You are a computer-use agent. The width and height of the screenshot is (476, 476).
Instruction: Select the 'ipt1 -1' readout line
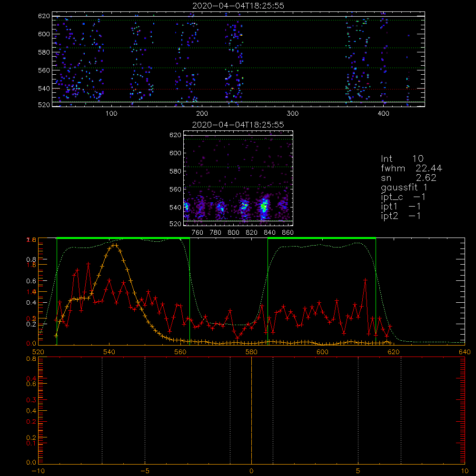[401, 207]
